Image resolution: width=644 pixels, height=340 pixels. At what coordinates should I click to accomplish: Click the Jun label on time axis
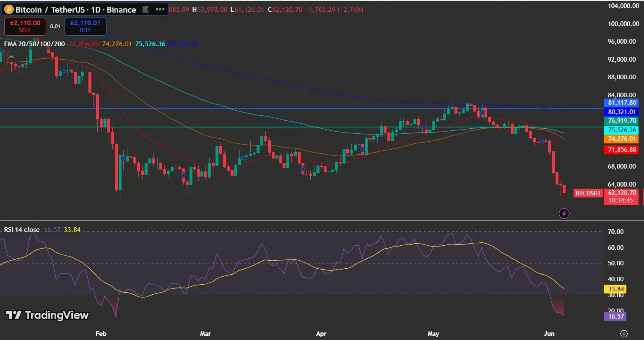coord(549,334)
